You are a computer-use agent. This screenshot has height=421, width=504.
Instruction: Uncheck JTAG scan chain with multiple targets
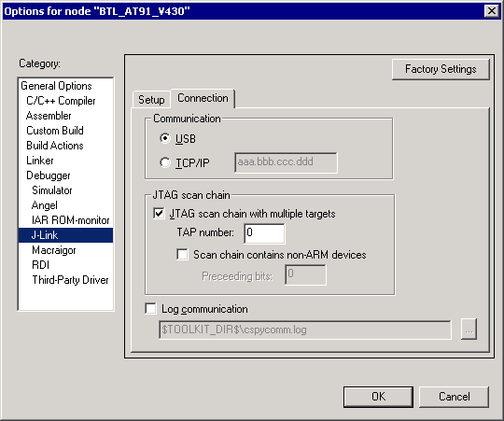click(159, 214)
